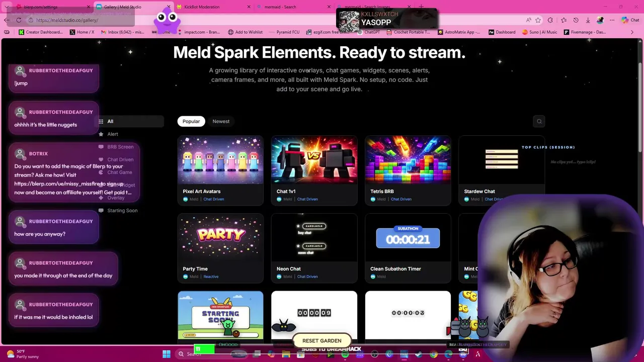Screen dimensions: 644x362
Task: Switch to the Popular sort tab
Action: click(191, 121)
